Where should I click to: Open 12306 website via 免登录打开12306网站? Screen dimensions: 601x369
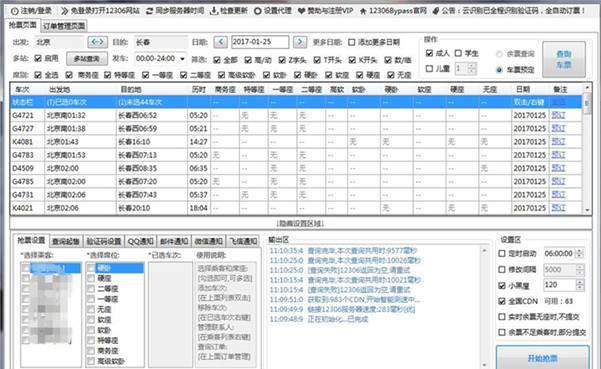pos(100,11)
